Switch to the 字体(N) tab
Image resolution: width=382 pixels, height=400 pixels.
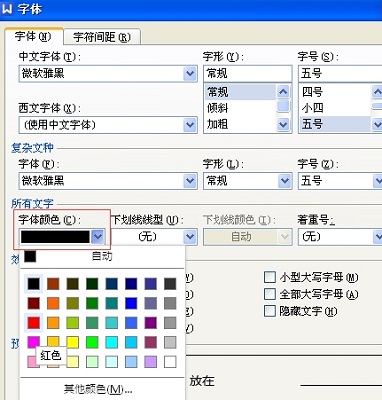coord(34,36)
